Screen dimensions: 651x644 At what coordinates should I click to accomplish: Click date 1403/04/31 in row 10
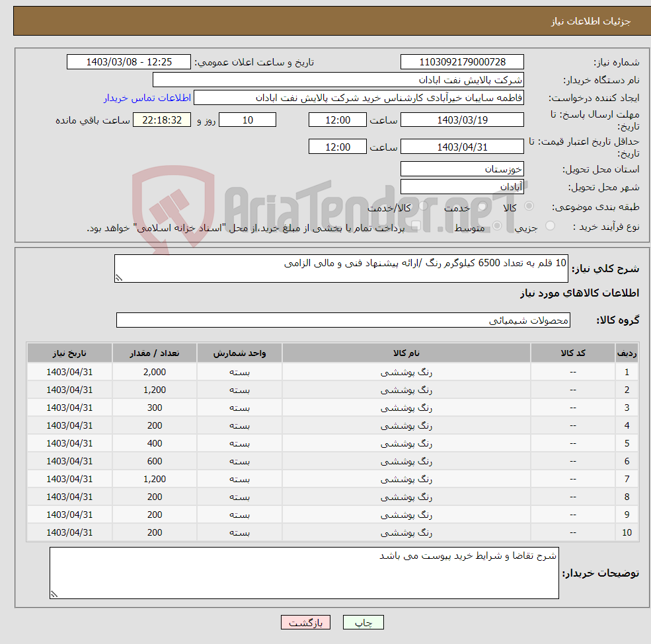click(x=69, y=533)
